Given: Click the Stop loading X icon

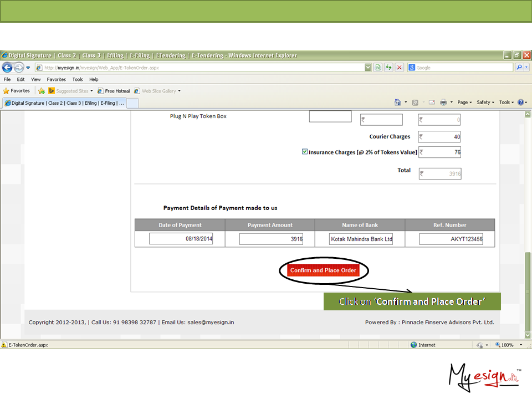Looking at the screenshot, I should [399, 68].
